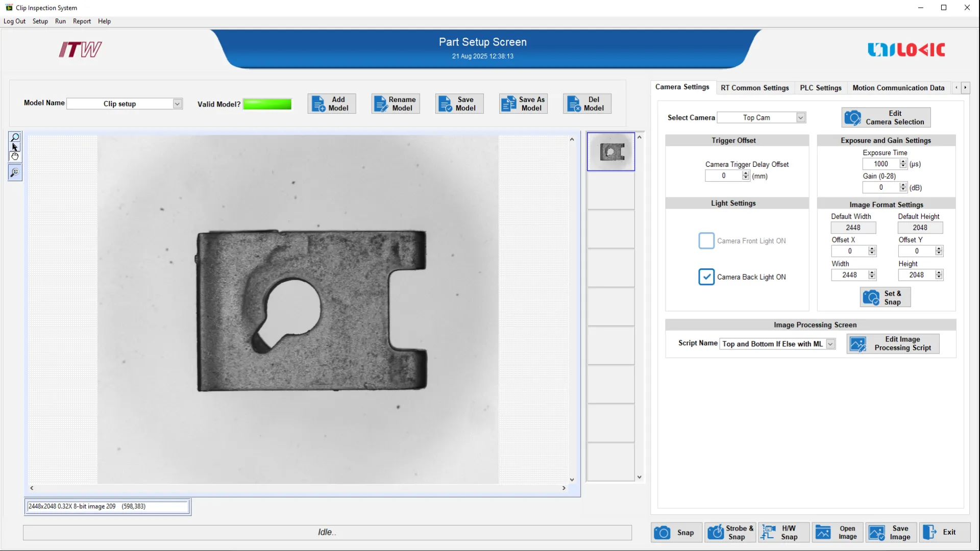Open the Model Name dropdown
Image resolution: width=980 pixels, height=551 pixels.
click(x=177, y=104)
